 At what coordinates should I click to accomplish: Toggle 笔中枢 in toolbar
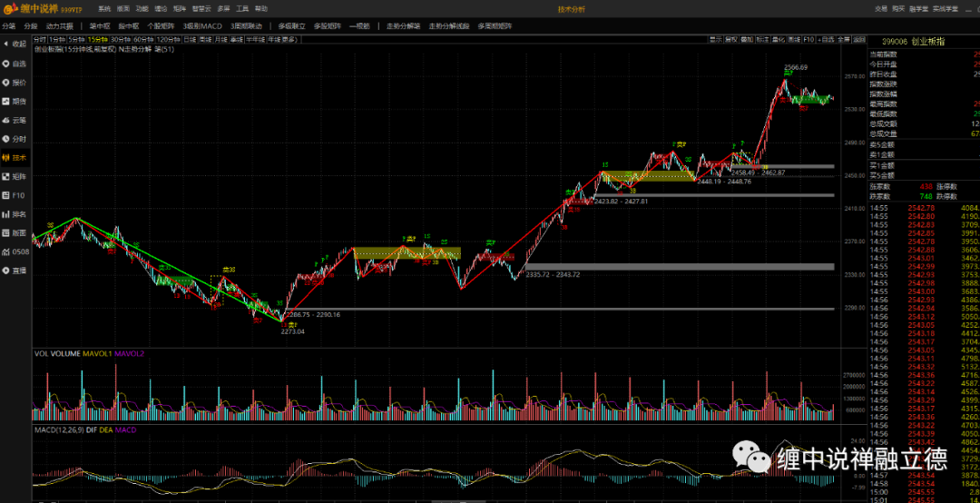pos(100,26)
